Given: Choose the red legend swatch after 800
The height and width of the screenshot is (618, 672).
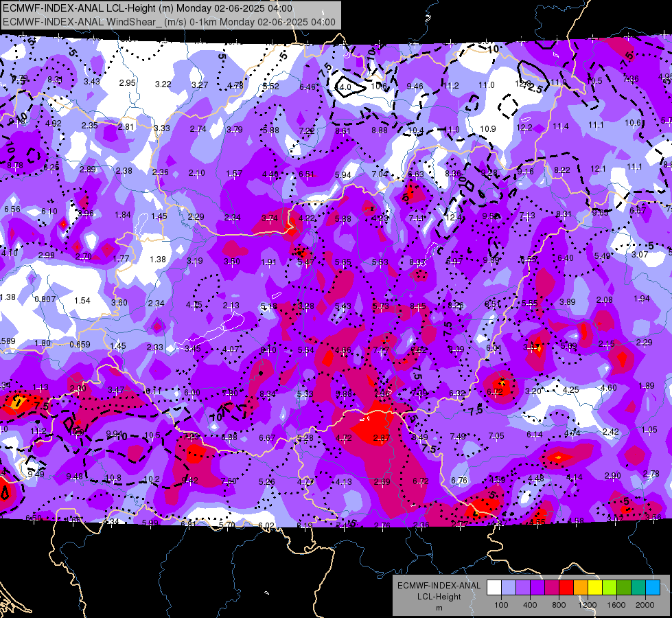Looking at the screenshot, I should (x=566, y=588).
